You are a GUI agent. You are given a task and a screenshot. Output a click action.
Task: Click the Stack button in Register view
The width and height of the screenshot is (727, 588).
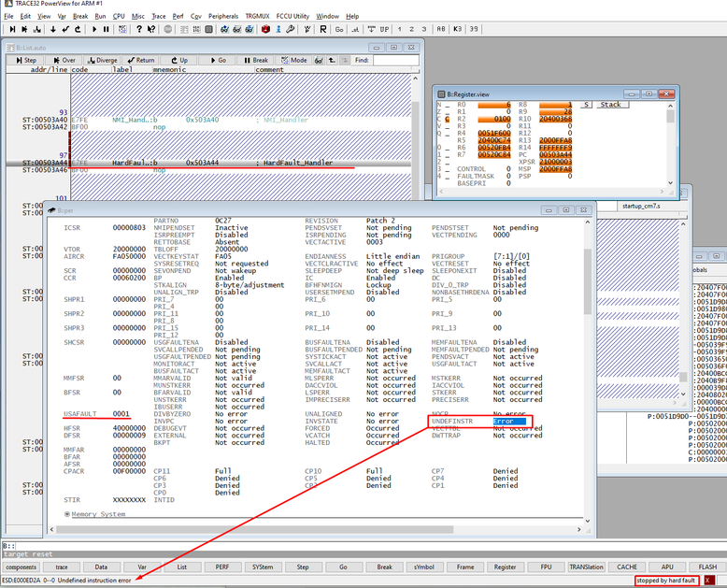click(x=611, y=105)
